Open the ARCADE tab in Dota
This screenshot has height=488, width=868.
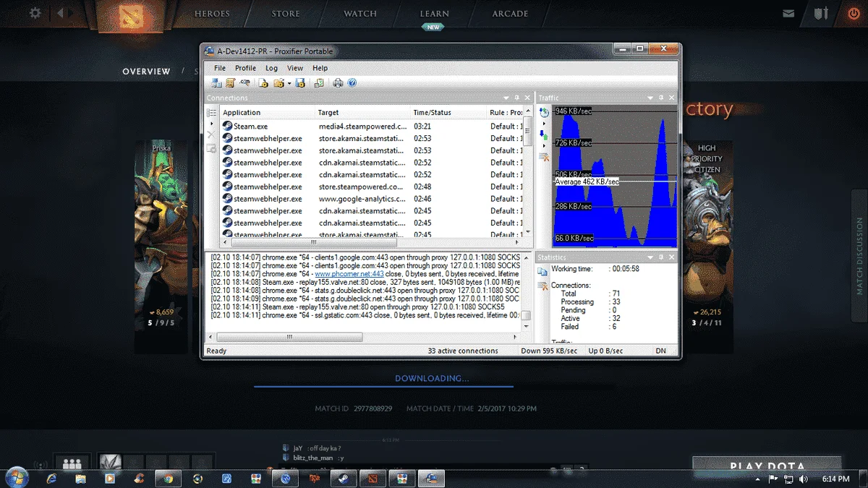click(510, 14)
